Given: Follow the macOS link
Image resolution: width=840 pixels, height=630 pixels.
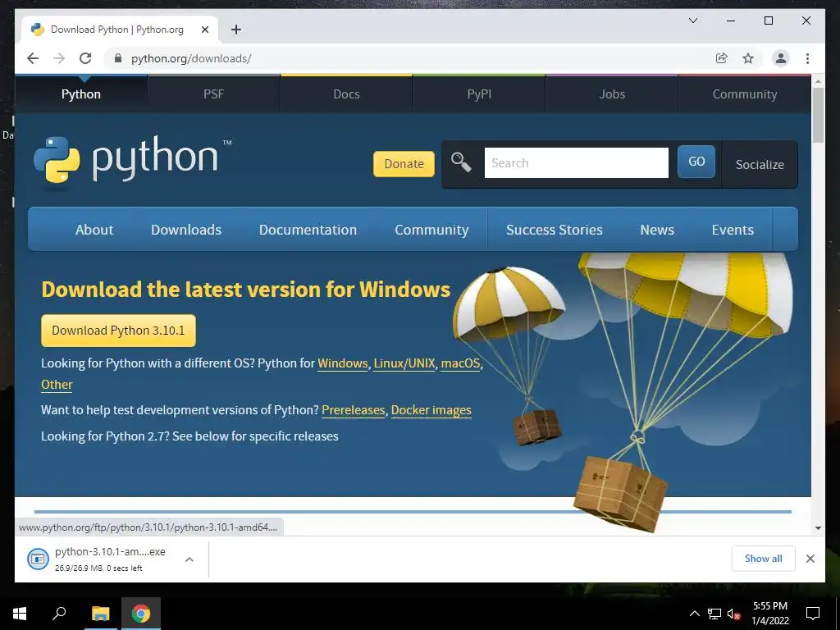Looking at the screenshot, I should point(460,363).
